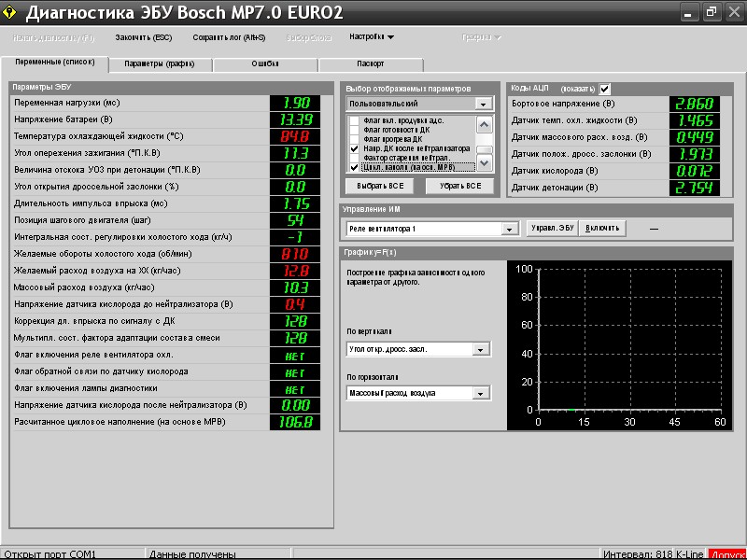This screenshot has width=747, height=560.
Task: Click the greyed-out Начать диагностику (F1) item
Action: pos(53,37)
